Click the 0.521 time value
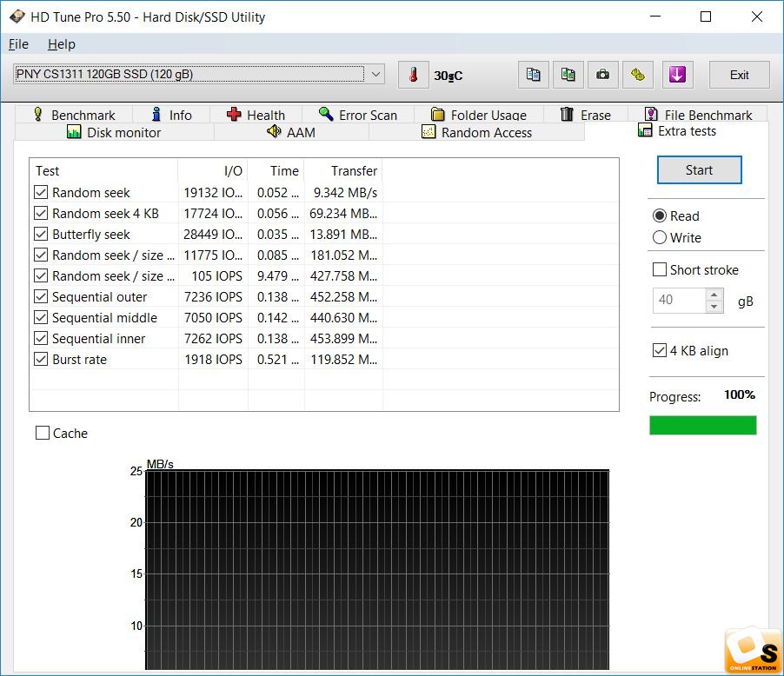Image resolution: width=784 pixels, height=676 pixels. [277, 360]
